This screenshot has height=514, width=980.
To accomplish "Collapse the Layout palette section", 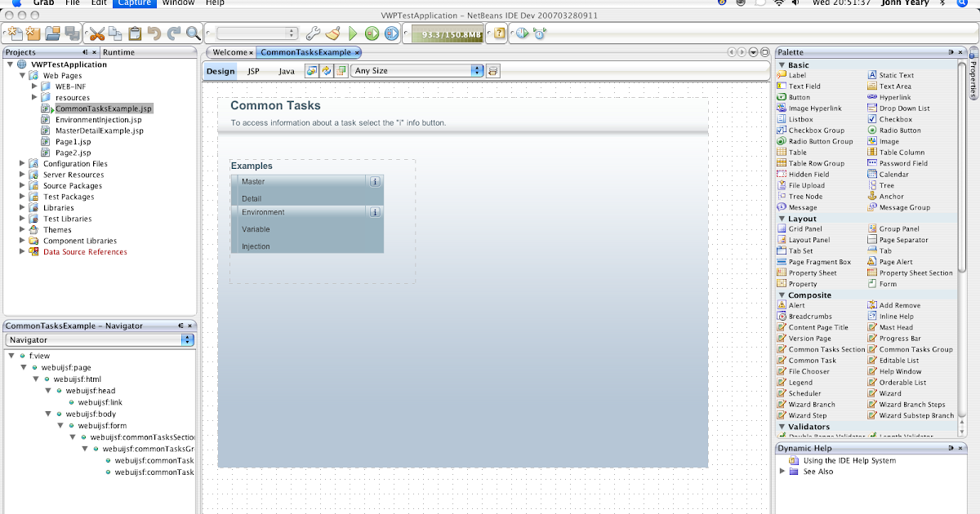I will coord(782,219).
